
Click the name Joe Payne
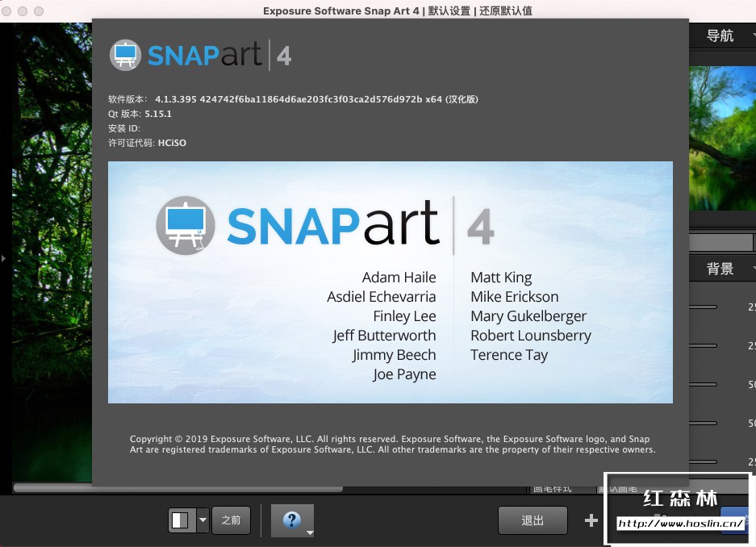(404, 374)
